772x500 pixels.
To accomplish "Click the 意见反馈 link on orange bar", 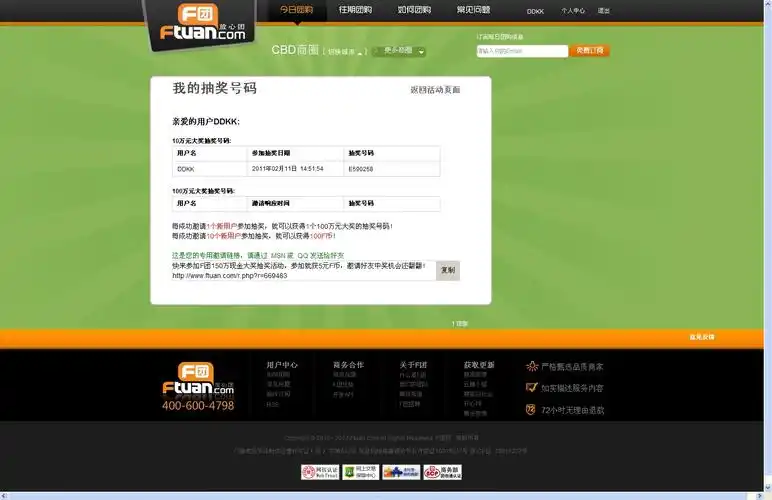I will 702,337.
